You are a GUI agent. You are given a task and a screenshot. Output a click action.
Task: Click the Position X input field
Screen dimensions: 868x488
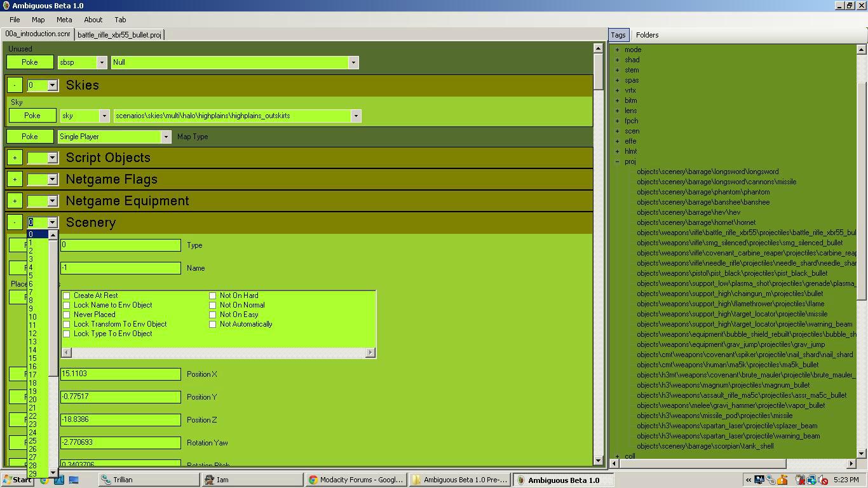[121, 374]
